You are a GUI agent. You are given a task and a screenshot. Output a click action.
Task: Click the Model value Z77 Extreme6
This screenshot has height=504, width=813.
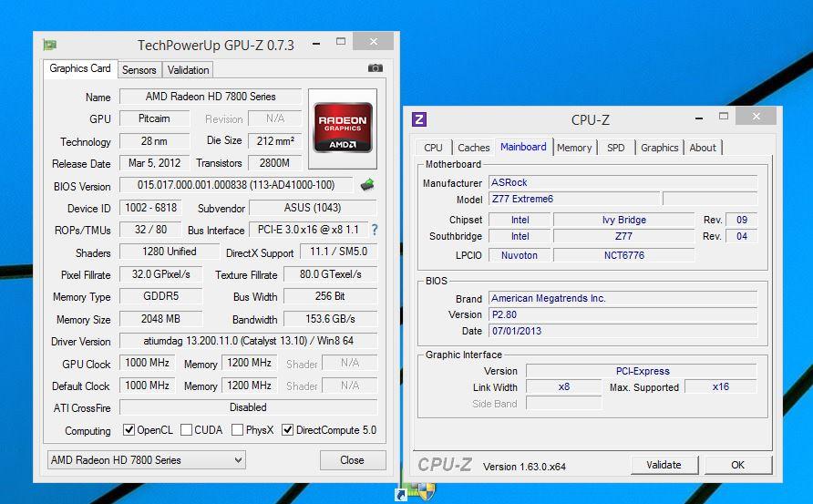pos(574,199)
